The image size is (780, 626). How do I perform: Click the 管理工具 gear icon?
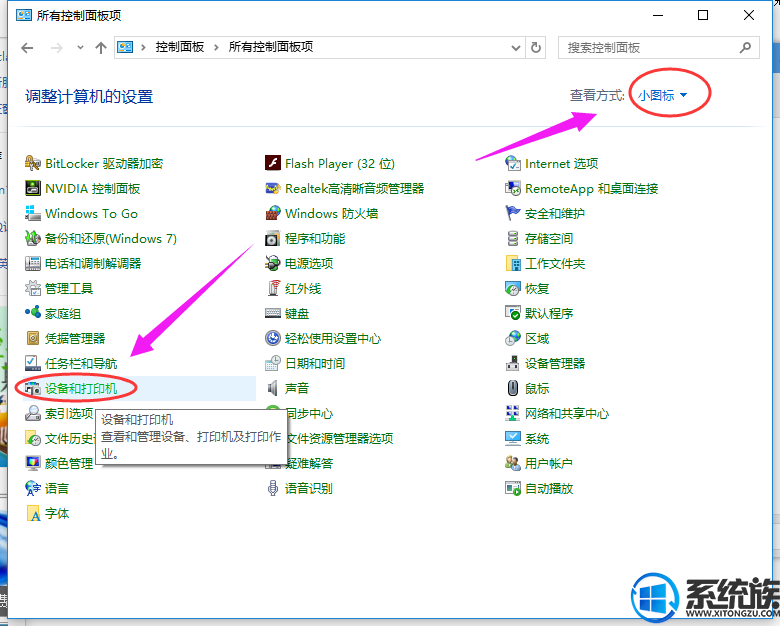[33, 288]
